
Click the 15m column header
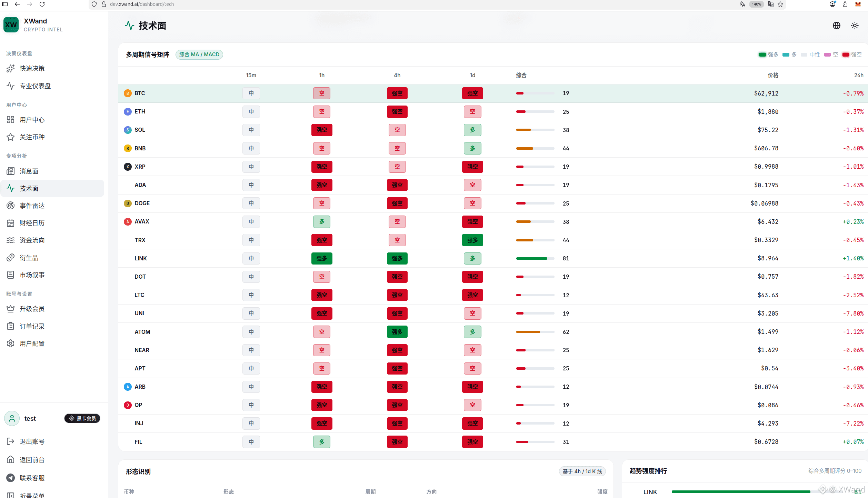251,75
